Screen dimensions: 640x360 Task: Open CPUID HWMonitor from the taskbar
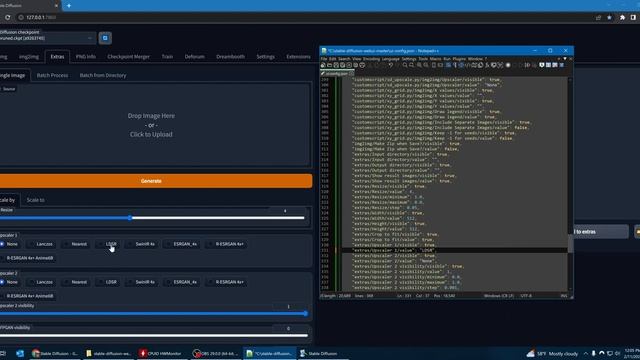click(161, 353)
